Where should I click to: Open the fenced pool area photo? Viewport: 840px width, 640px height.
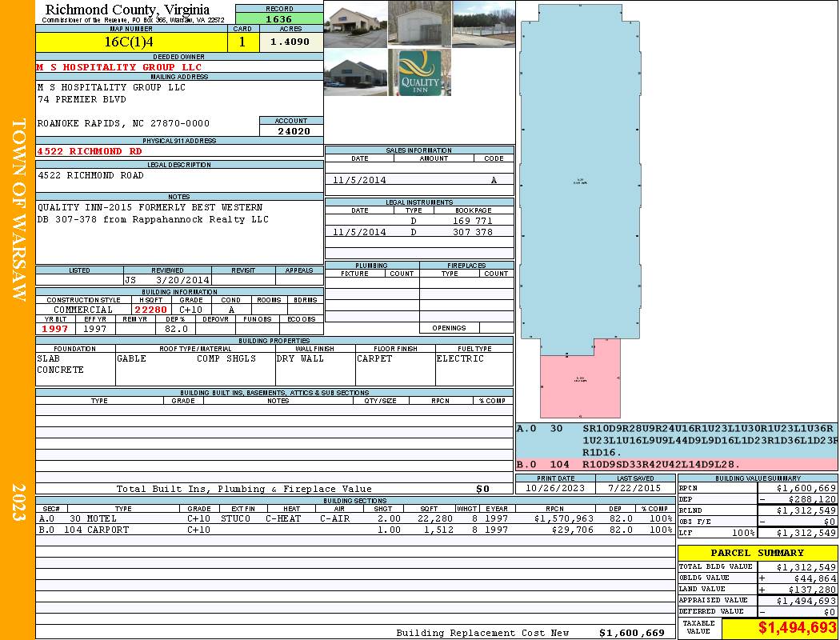click(483, 23)
